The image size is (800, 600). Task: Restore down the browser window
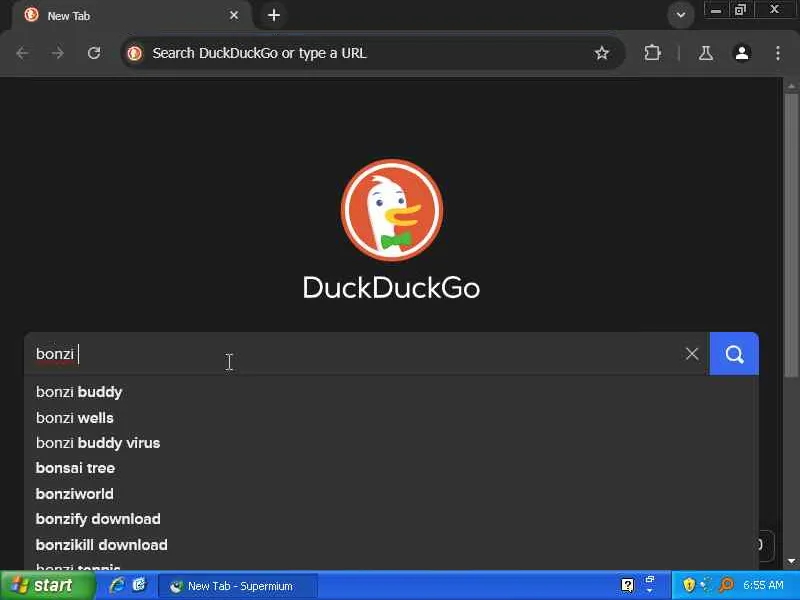click(x=740, y=11)
